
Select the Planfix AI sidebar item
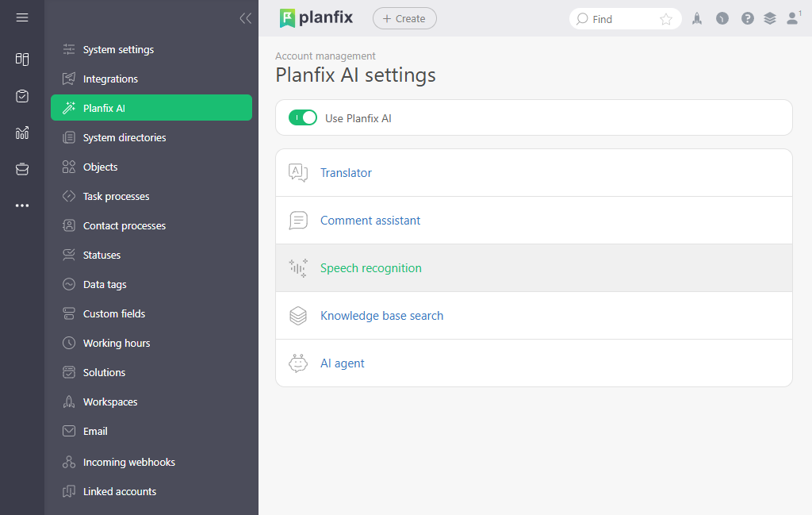tap(151, 108)
